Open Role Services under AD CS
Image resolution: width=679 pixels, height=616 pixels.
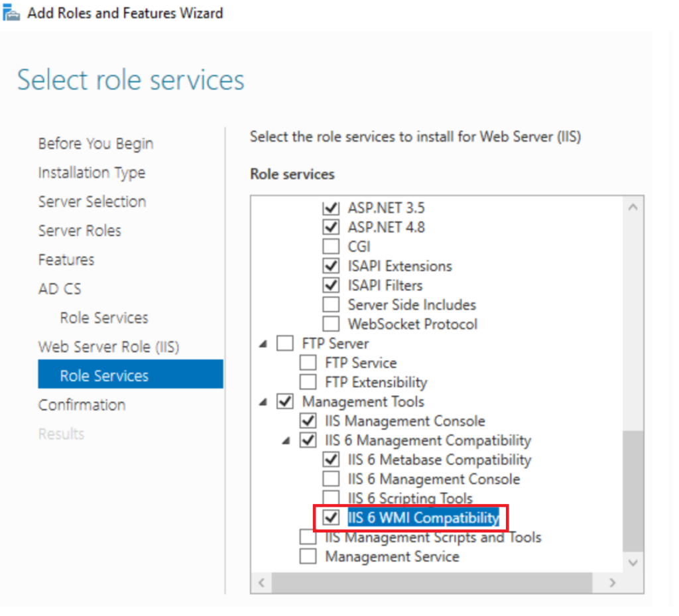pyautogui.click(x=105, y=318)
